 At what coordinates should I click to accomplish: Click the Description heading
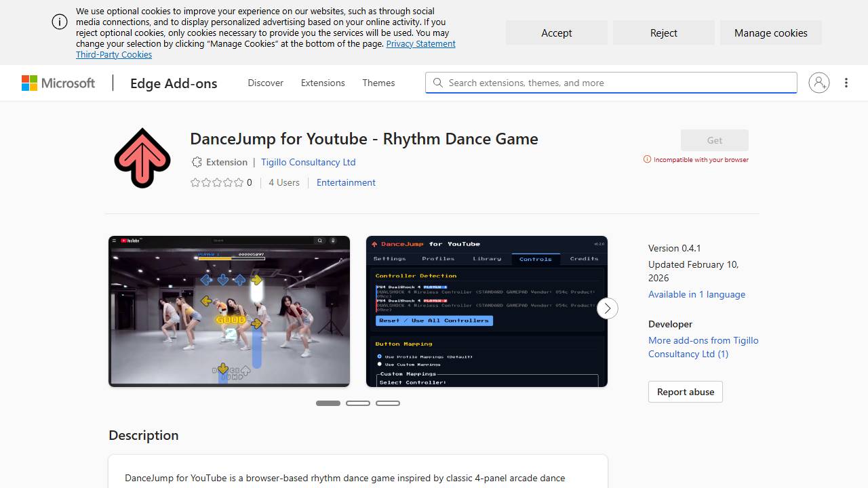(x=144, y=435)
